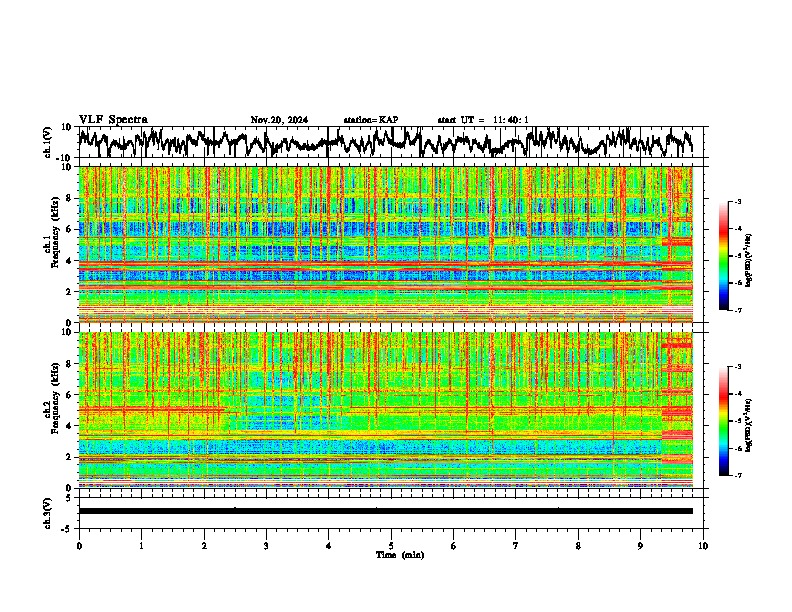Image resolution: width=792 pixels, height=612 pixels.
Task: Select the "start UT = 11:40: 1" text
Action: (483, 120)
